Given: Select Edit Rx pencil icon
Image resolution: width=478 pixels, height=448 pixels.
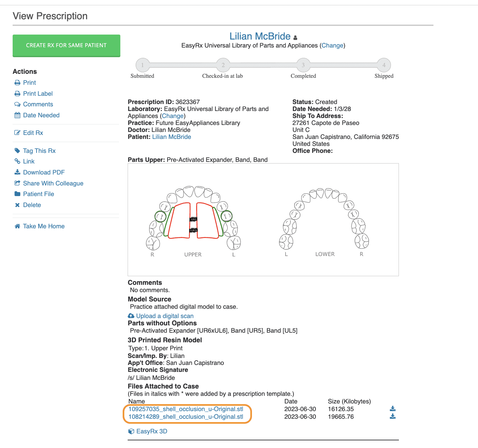Looking at the screenshot, I should click(18, 133).
